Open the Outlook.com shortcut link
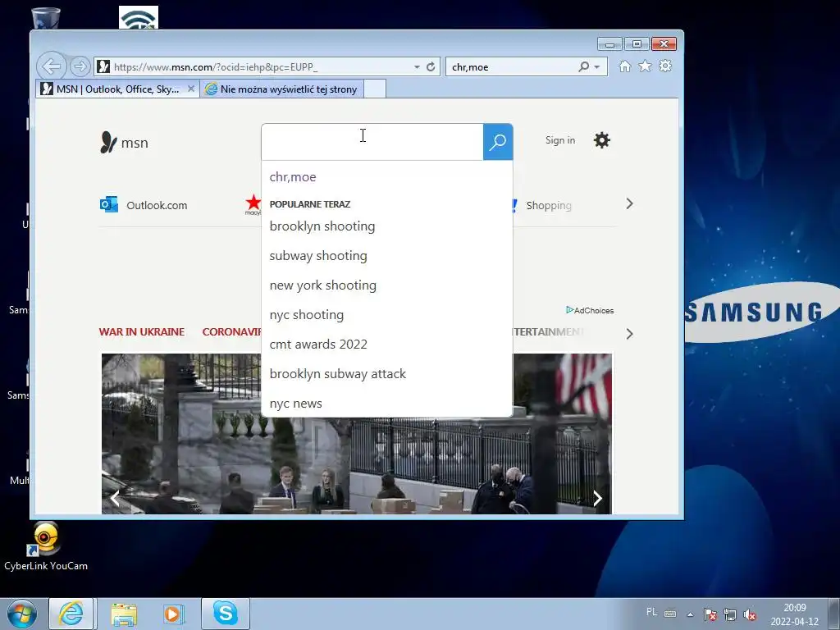 coord(157,205)
